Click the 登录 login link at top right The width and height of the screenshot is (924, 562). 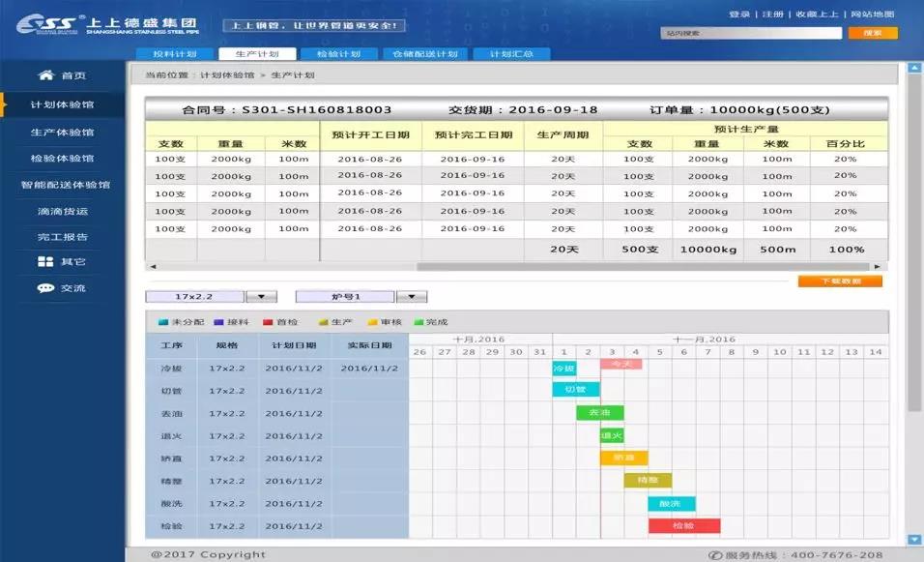pyautogui.click(x=740, y=15)
